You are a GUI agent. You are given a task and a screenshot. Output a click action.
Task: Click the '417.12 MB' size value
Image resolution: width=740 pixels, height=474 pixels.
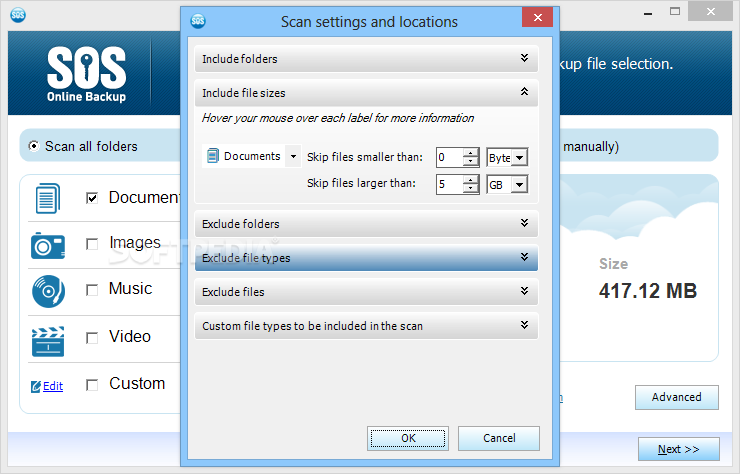[648, 291]
